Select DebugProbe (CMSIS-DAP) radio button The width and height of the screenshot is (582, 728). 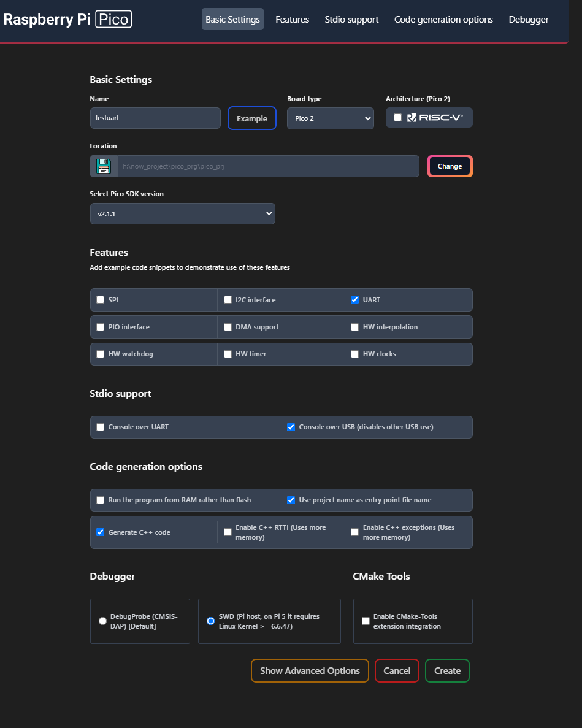coord(102,621)
